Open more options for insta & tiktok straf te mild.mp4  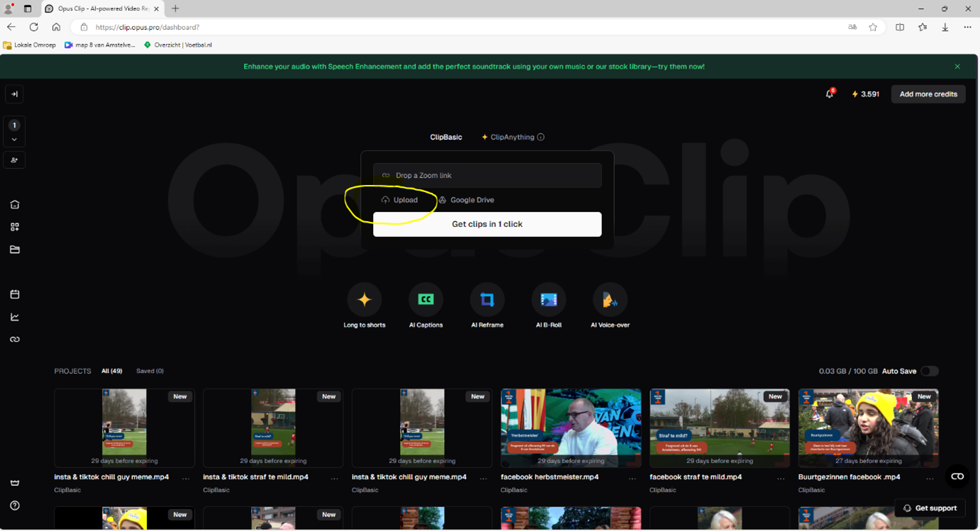coord(334,479)
